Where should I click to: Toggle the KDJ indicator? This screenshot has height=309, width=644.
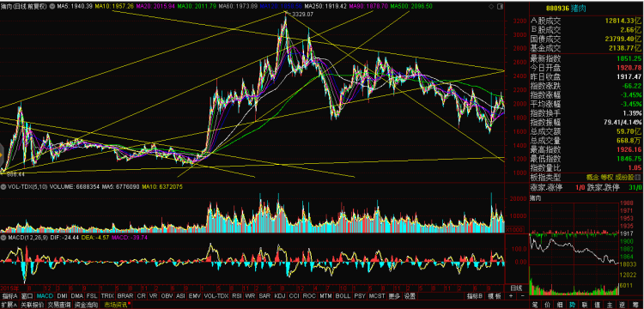click(280, 296)
